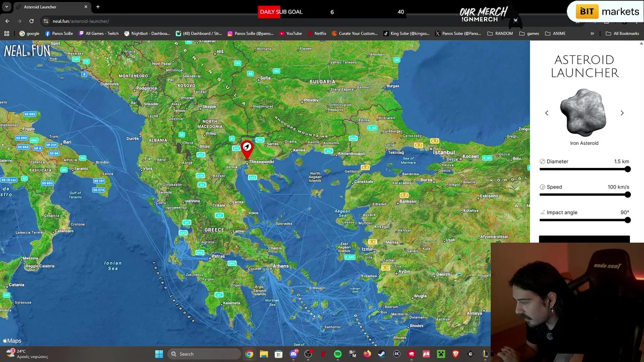This screenshot has height=362, width=644.
Task: Open Minecraft from the taskbar
Action: pyautogui.click(x=441, y=354)
